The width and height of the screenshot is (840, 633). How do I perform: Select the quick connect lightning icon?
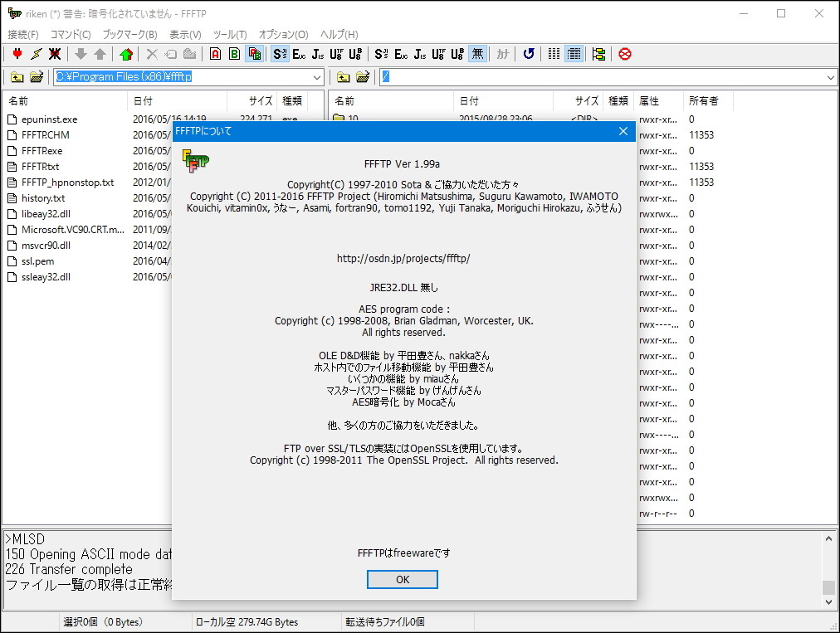coord(36,53)
